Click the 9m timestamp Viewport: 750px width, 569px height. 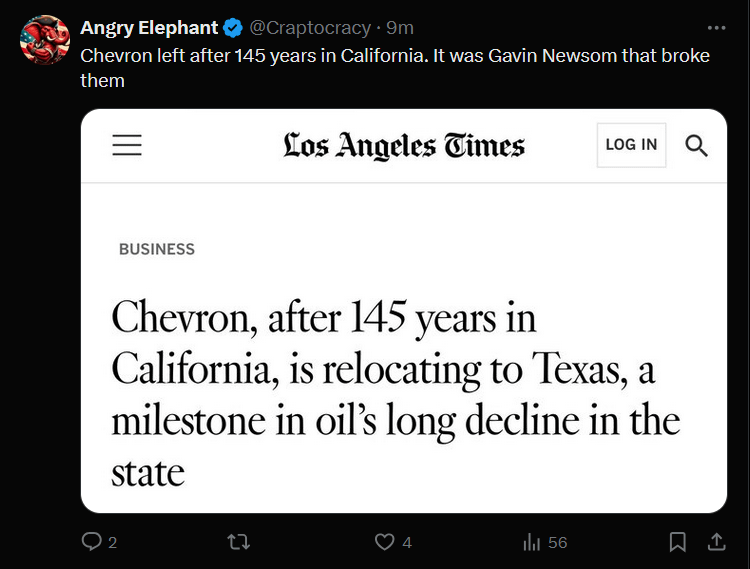tap(400, 28)
